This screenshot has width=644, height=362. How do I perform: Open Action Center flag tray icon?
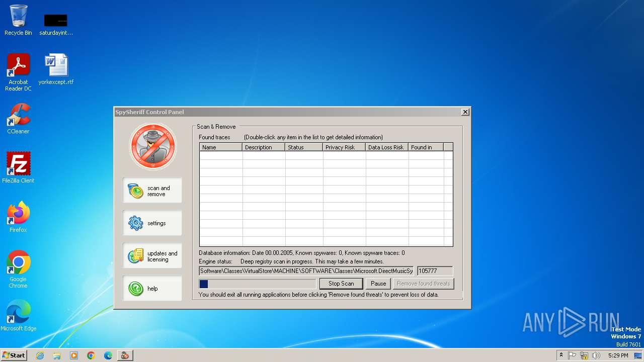tap(572, 355)
